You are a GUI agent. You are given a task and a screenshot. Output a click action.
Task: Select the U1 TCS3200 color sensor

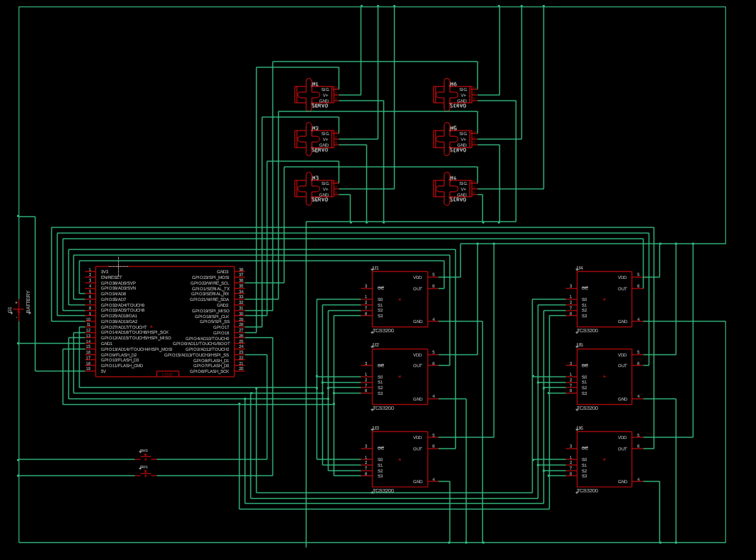[400, 299]
